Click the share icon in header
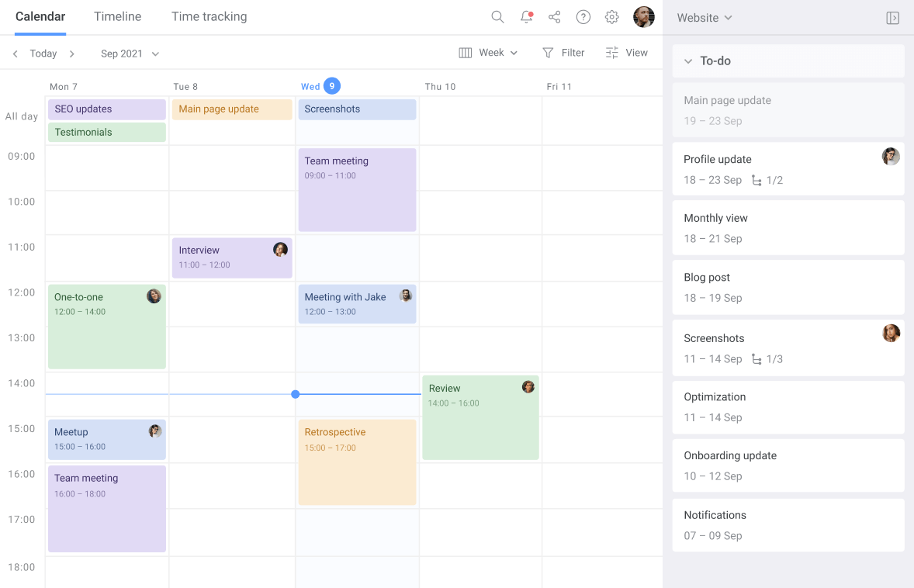 555,17
